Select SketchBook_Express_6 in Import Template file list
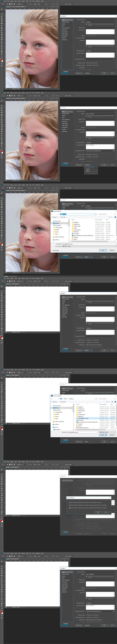The image size is (117, 644). (x=83, y=428)
